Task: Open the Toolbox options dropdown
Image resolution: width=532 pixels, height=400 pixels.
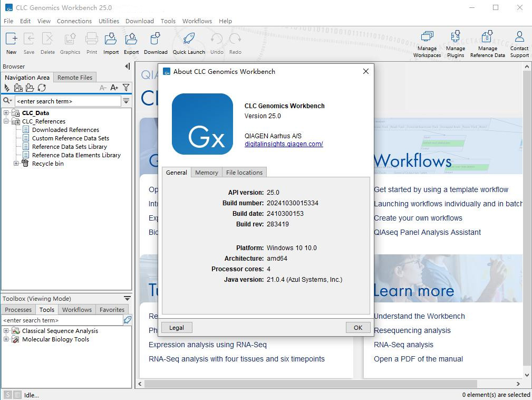Action: (x=127, y=299)
